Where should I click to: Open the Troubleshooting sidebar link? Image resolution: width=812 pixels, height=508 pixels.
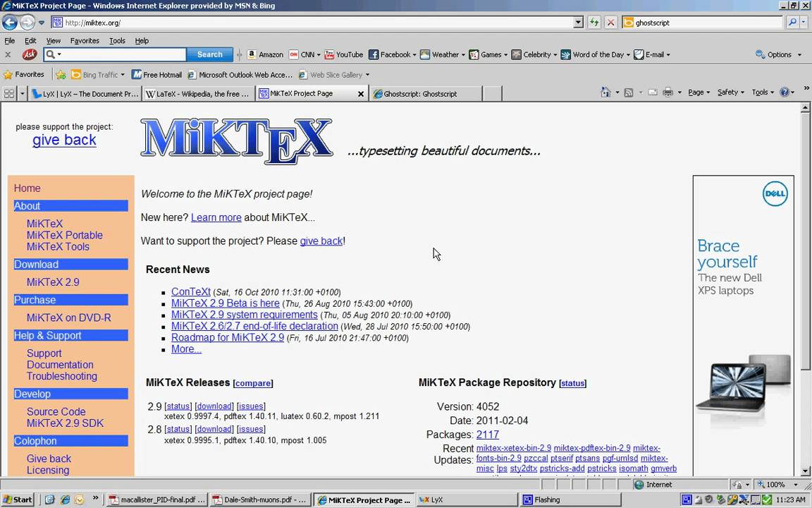[x=61, y=376]
